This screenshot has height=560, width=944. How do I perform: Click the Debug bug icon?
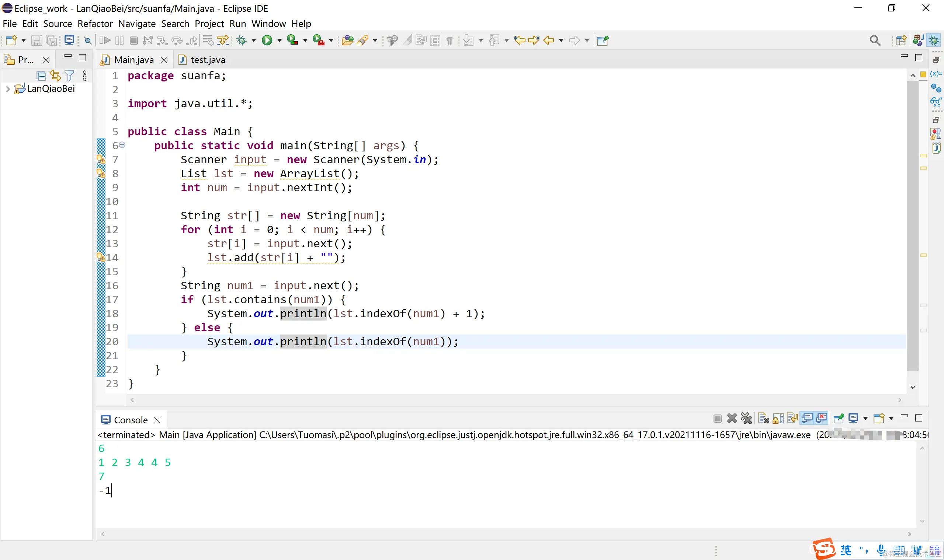tap(242, 40)
